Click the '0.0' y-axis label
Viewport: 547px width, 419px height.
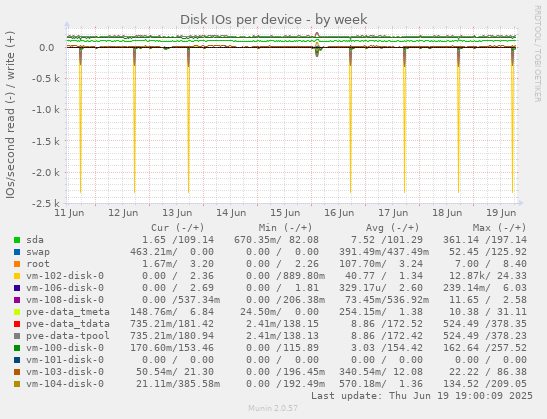(46, 47)
